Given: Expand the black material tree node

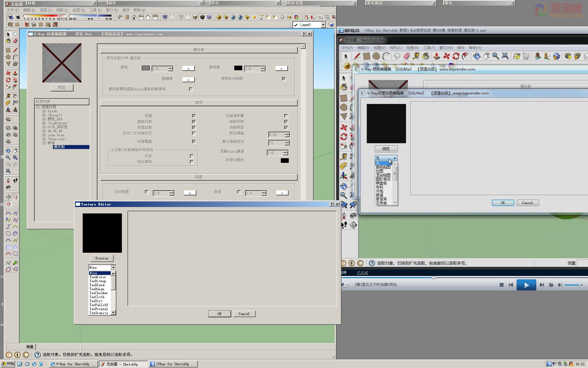Looking at the screenshot, I should 44,111.
